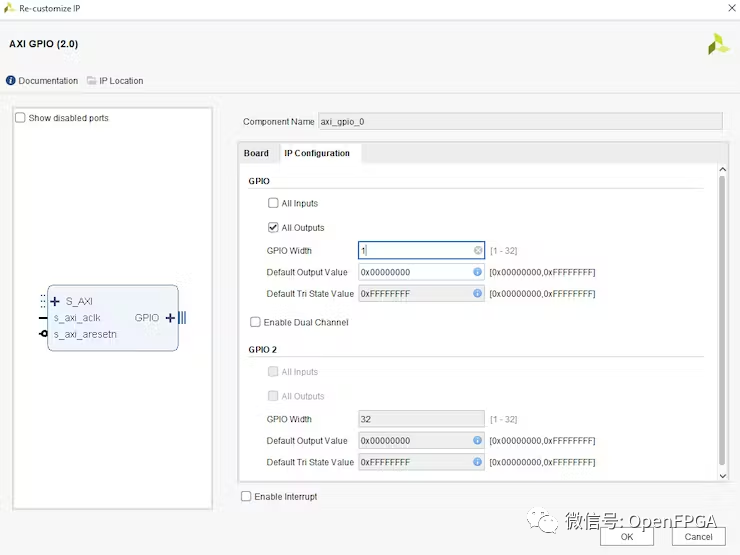Click the IP Location folder icon
This screenshot has height=555, width=740.
(x=91, y=81)
